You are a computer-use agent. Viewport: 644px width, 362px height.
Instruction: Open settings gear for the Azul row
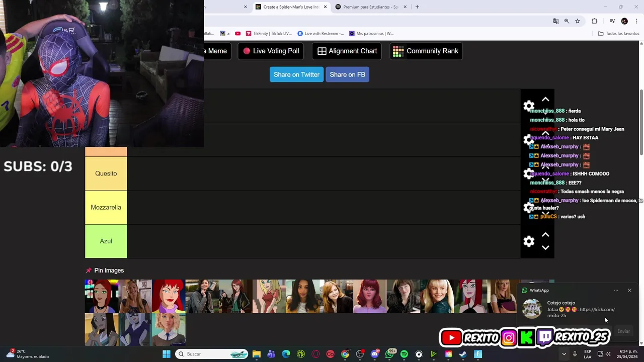(x=529, y=241)
